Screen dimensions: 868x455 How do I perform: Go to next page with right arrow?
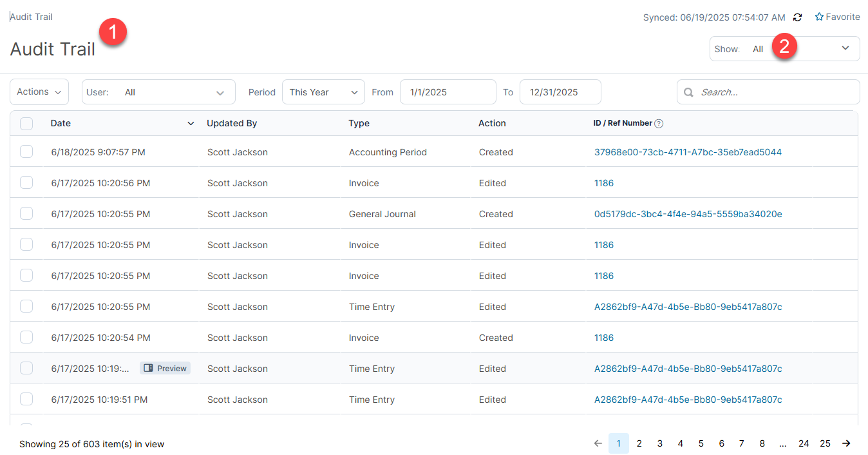tap(846, 443)
